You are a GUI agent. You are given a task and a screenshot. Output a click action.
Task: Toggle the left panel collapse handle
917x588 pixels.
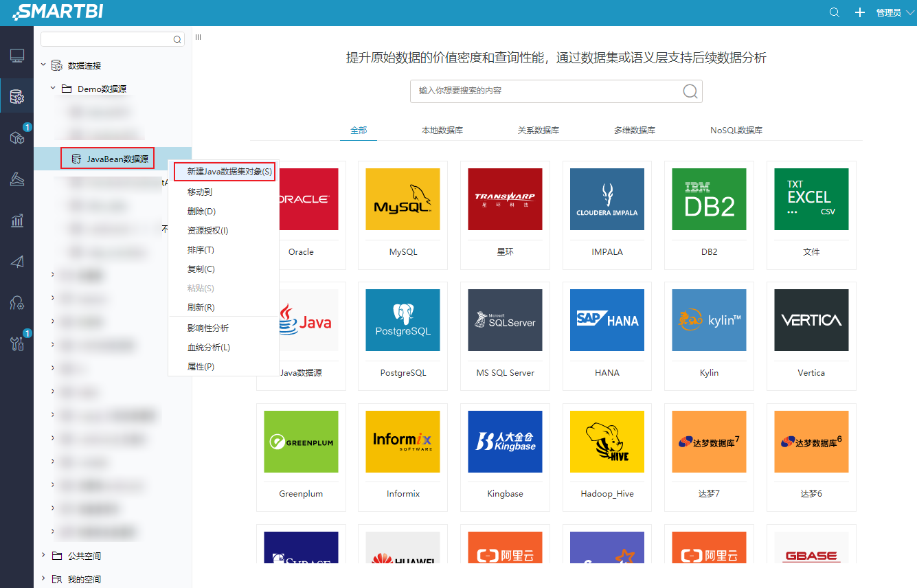198,37
